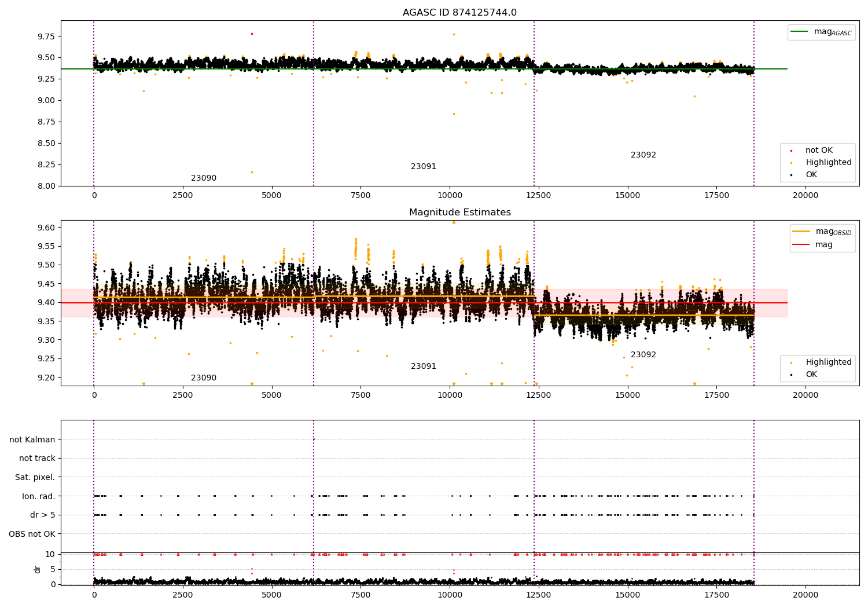Click 'OK' legend entry in Magnitude Estimates plot
Viewport: 868px width, 608px height.
tap(811, 375)
